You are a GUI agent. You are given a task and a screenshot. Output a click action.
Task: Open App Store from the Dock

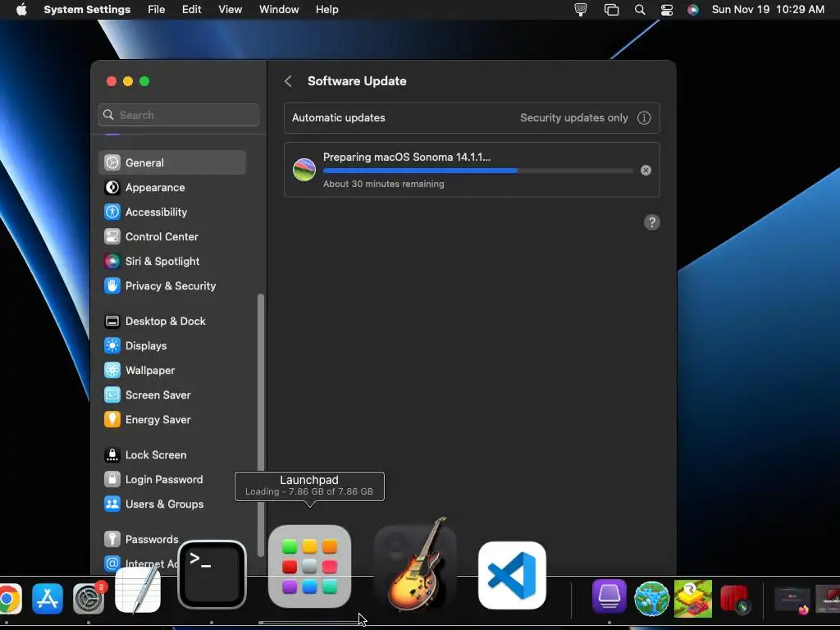coord(48,598)
